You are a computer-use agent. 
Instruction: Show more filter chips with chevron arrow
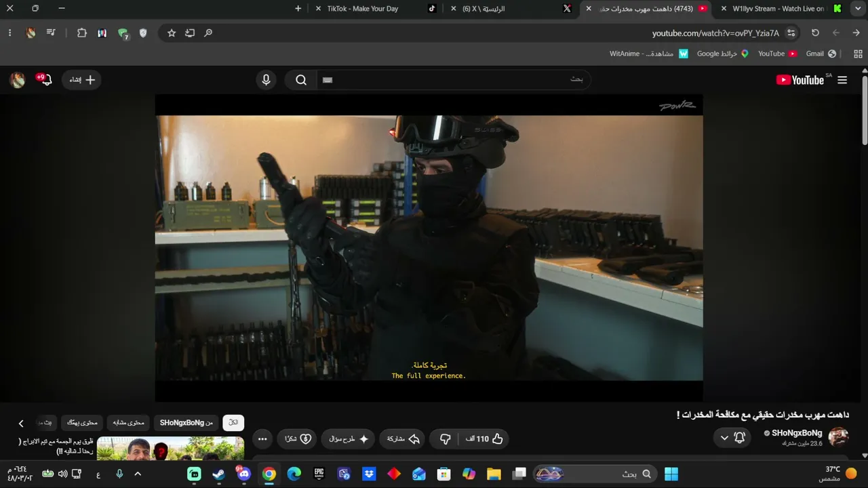pos(21,423)
